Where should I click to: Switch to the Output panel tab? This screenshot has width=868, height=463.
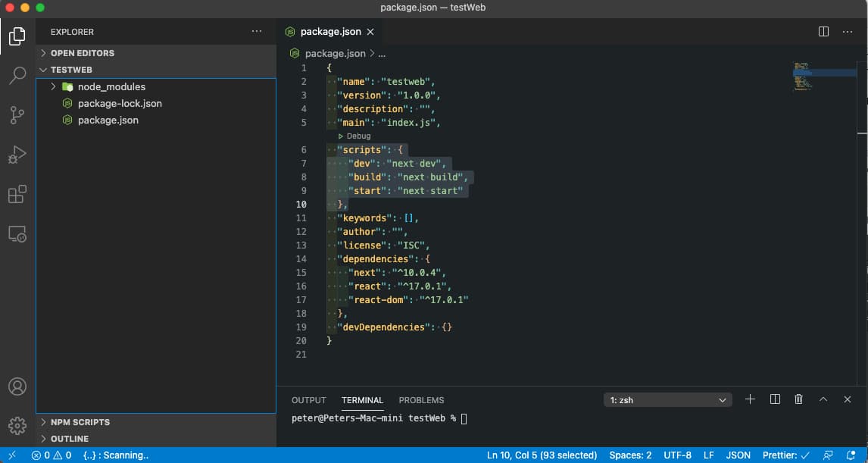coord(309,400)
